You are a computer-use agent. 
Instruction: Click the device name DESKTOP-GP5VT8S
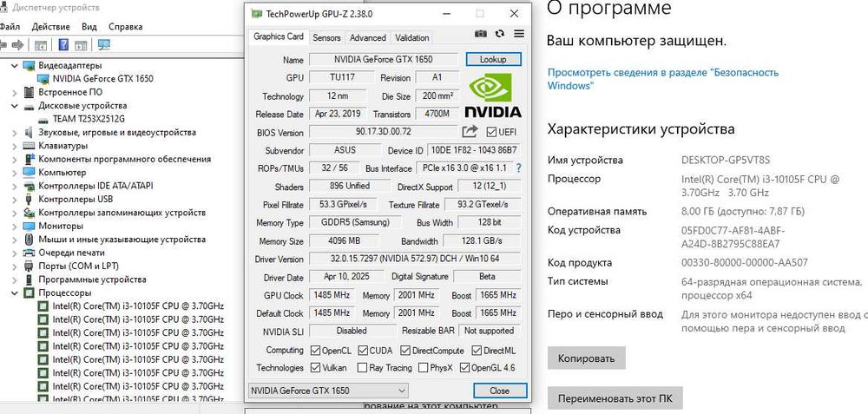point(726,160)
